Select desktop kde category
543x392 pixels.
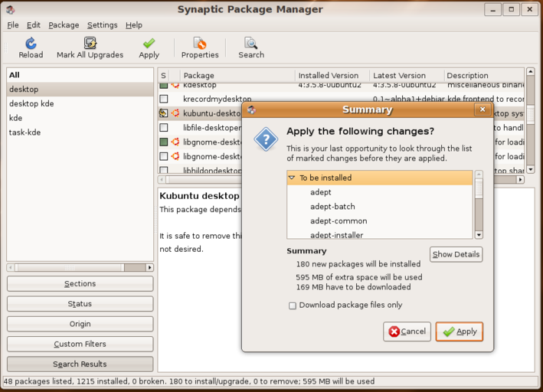(x=80, y=103)
